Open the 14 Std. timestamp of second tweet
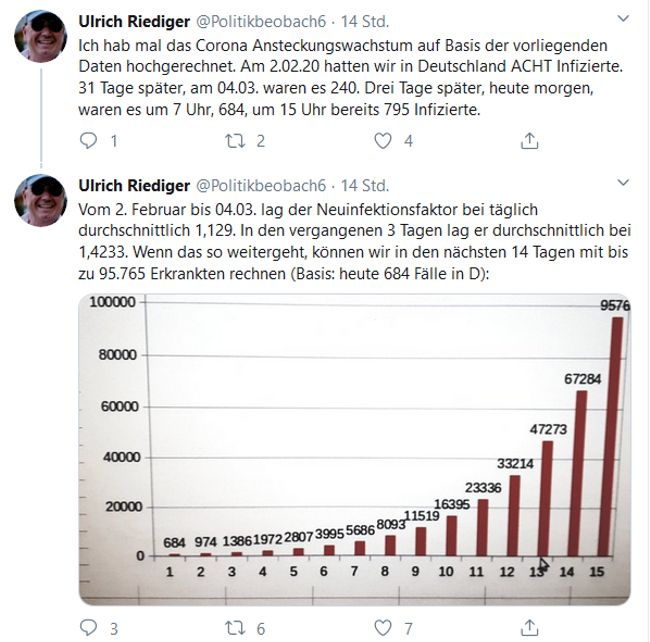This screenshot has width=650, height=642. coord(365,186)
